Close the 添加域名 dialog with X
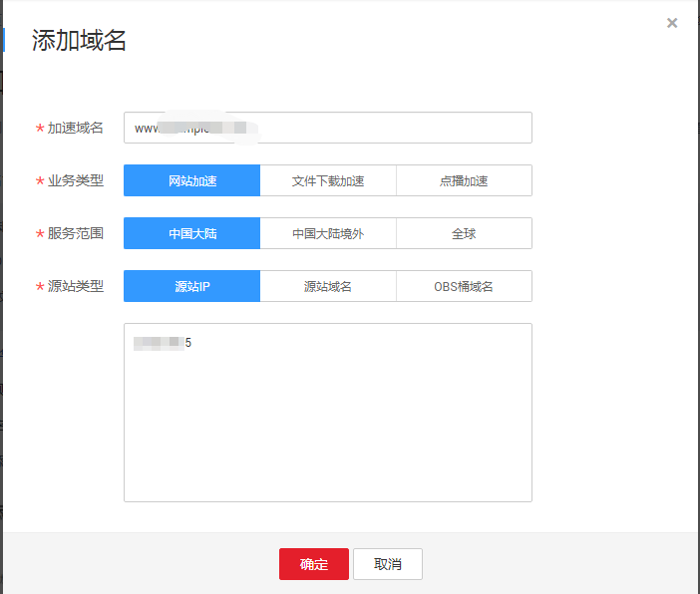Image resolution: width=700 pixels, height=594 pixels. 672,23
